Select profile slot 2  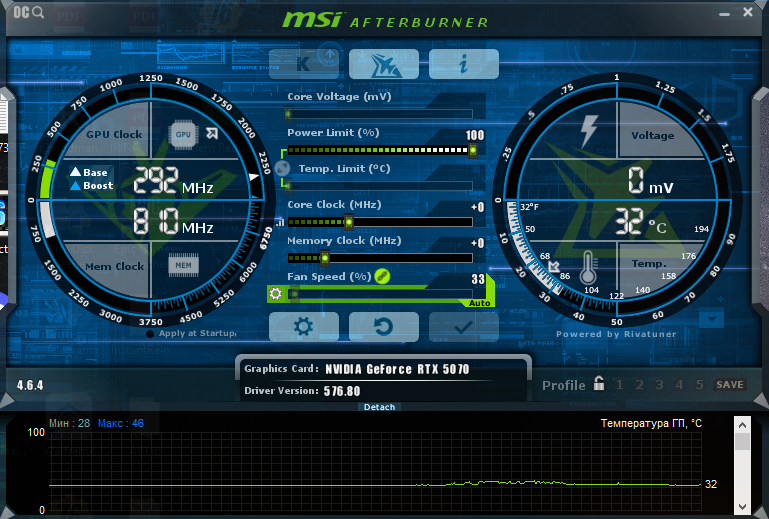click(640, 385)
